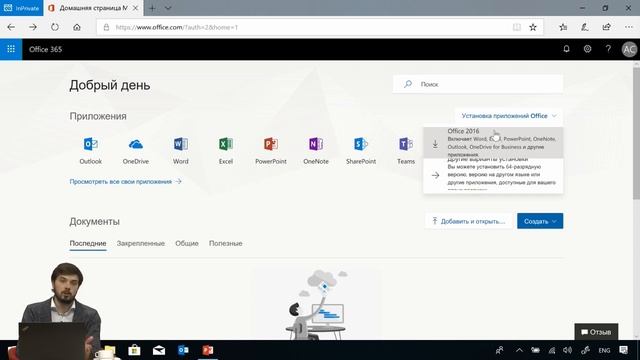The width and height of the screenshot is (640, 360).
Task: Refresh the browser page
Action: click(x=55, y=27)
